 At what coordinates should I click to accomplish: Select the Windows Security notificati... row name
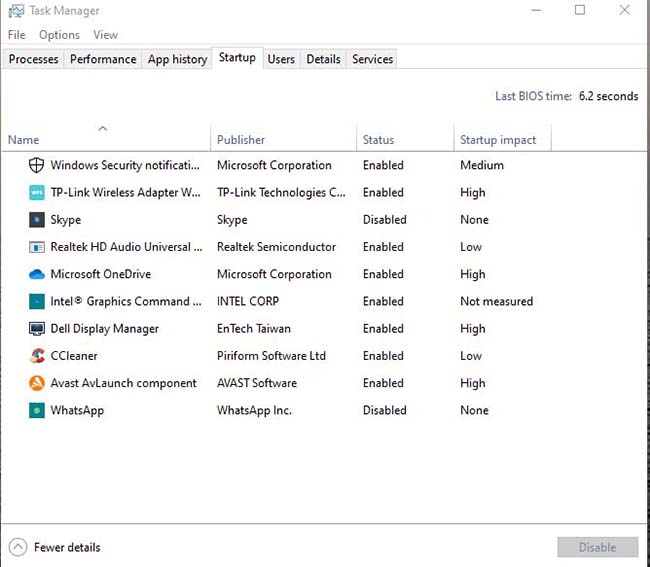(125, 165)
